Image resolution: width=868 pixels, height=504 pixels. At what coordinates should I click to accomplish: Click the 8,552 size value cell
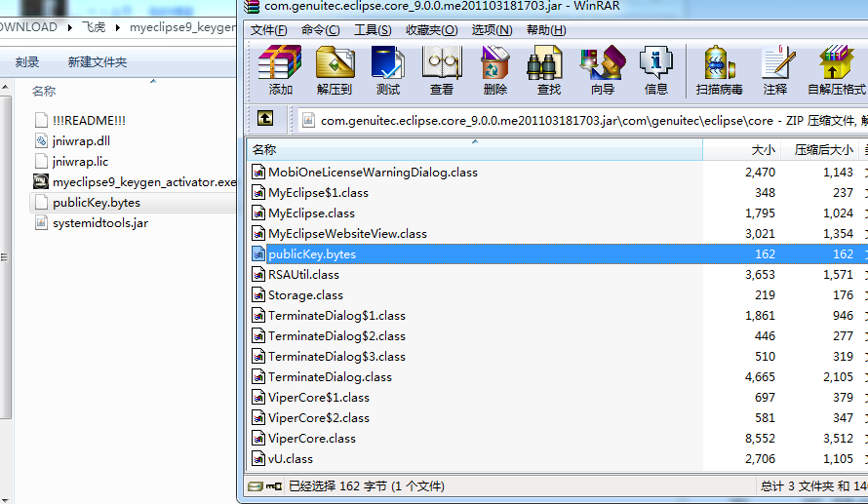pyautogui.click(x=760, y=438)
